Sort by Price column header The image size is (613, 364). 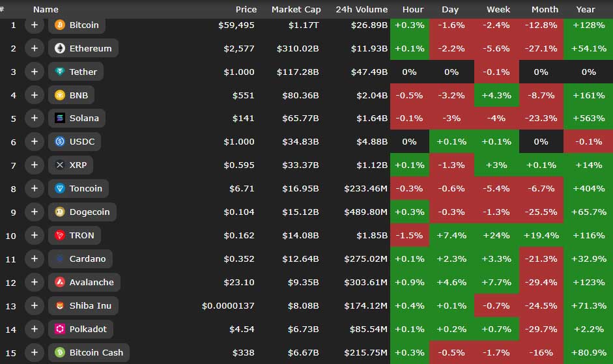[246, 9]
